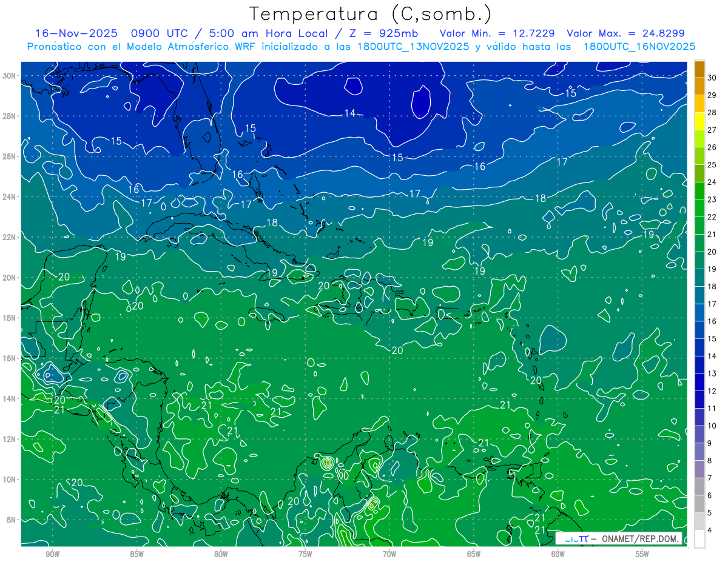728x562 pixels.
Task: Click the 14N latitude axis label
Action: click(9, 399)
